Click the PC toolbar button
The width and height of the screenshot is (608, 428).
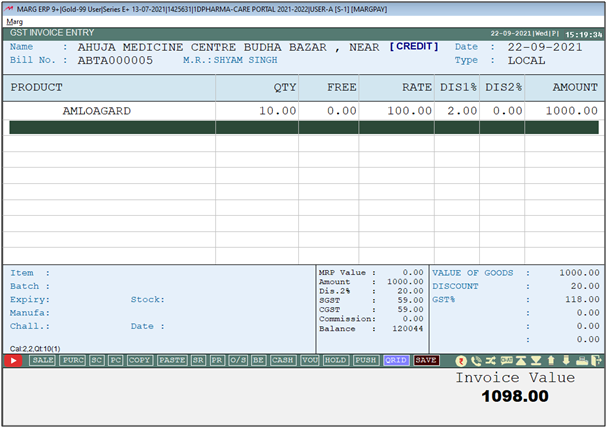coord(116,360)
